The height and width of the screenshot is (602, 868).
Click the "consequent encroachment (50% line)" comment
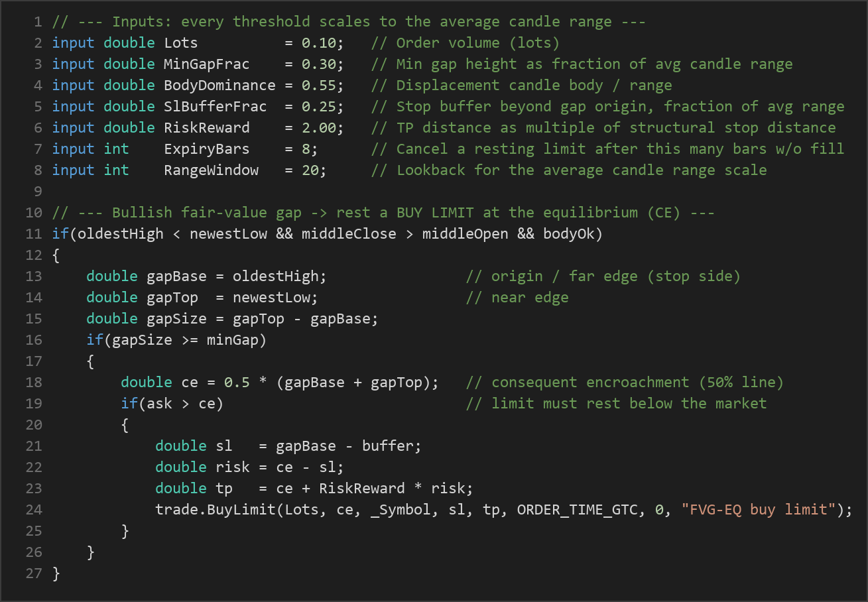click(625, 383)
